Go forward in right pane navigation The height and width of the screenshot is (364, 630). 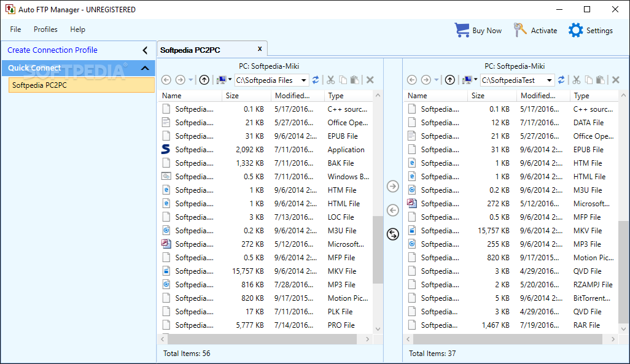point(426,80)
